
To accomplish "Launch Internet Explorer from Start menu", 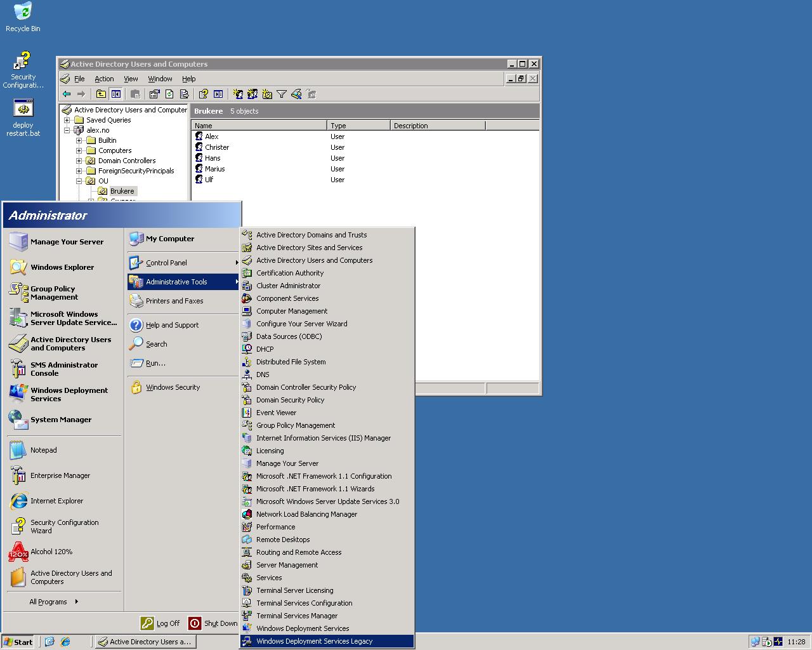I will click(x=63, y=501).
